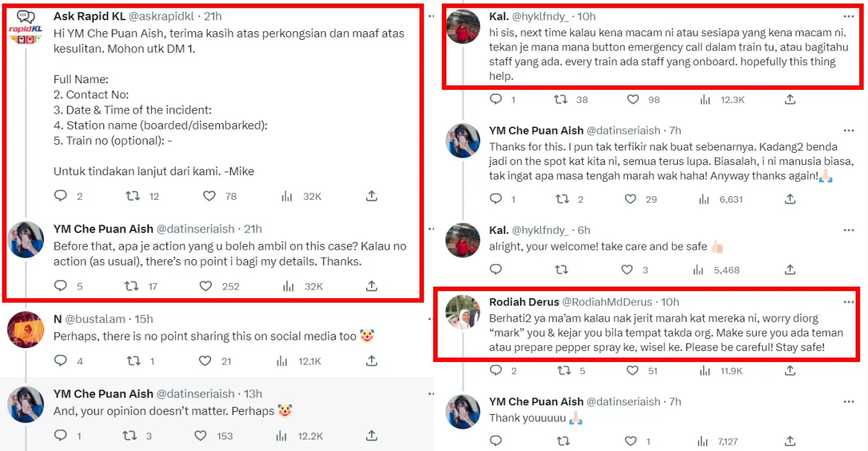The image size is (868, 451).
Task: Like Kal.'s 'take care and be safe' tweet
Action: 628,270
